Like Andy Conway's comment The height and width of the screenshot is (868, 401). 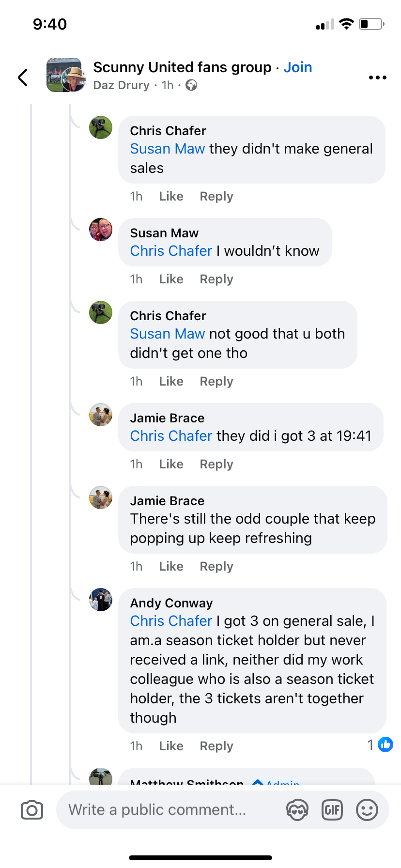pos(171,746)
